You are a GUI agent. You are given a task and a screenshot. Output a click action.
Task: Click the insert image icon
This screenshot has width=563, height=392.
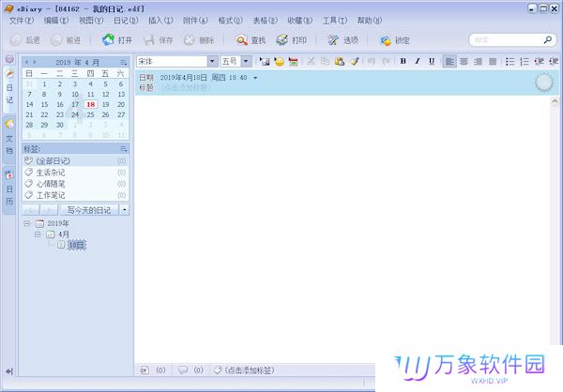tap(265, 61)
